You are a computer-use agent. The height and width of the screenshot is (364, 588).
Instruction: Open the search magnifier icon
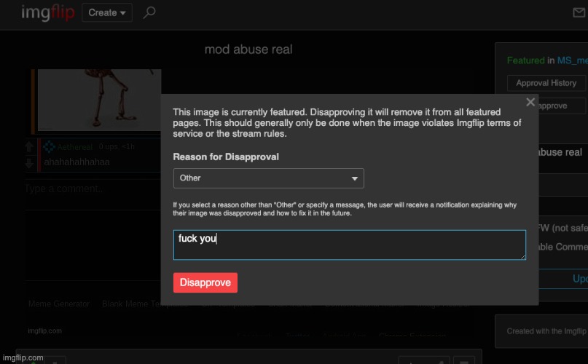point(149,12)
